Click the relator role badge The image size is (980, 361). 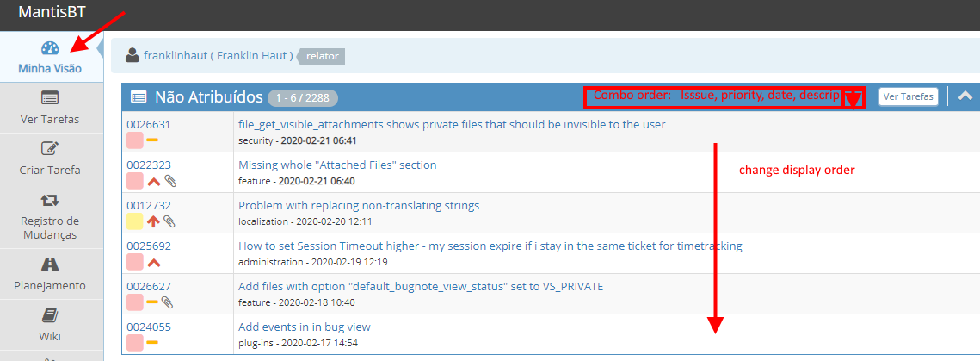pyautogui.click(x=323, y=56)
